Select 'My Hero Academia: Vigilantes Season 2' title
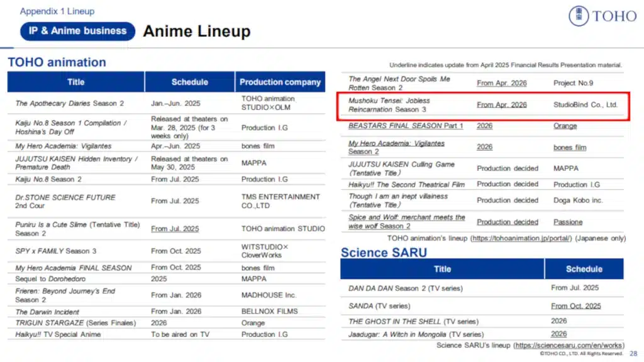Screen dimensions: 644x362 click(x=396, y=147)
